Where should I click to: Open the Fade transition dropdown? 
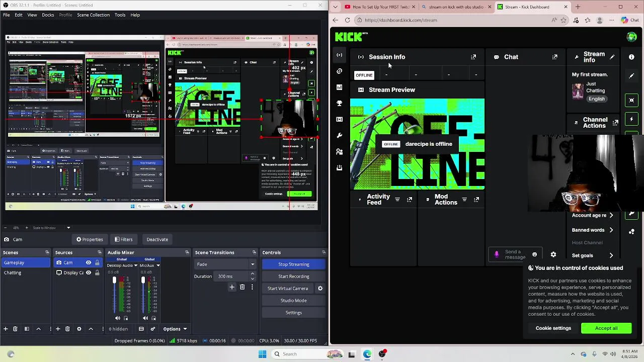(x=225, y=264)
